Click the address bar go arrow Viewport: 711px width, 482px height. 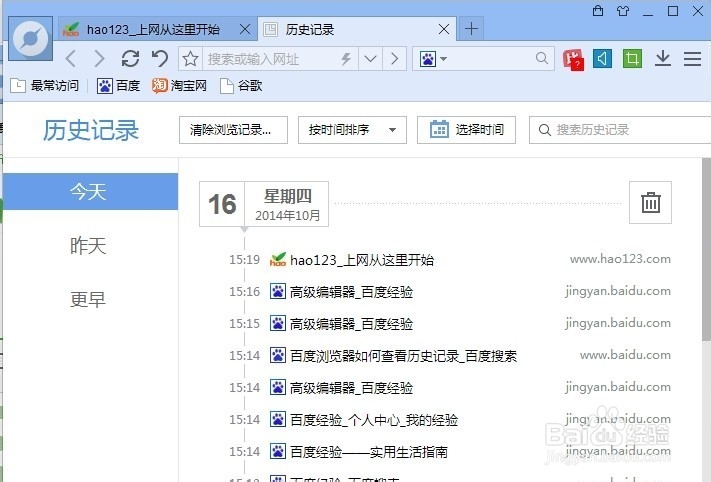(x=394, y=59)
